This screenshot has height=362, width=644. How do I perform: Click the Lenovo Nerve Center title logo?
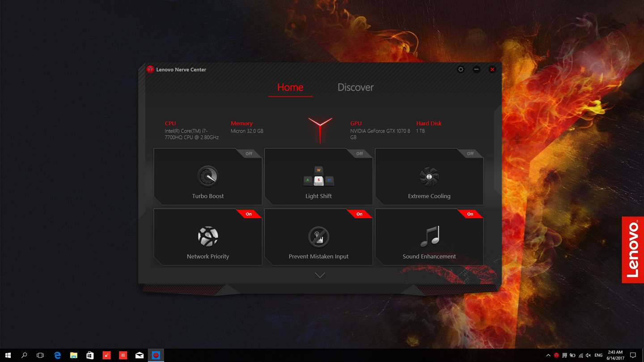click(150, 69)
